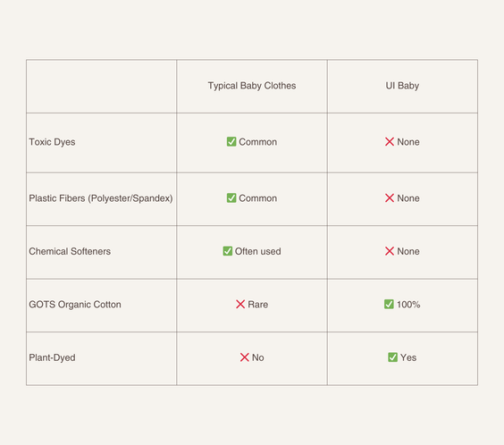The width and height of the screenshot is (504, 445).
Task: Click the 100% text in UI Baby column
Action: [x=408, y=305]
